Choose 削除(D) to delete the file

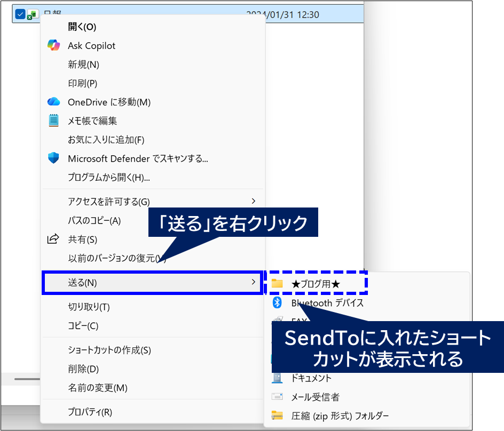[83, 369]
